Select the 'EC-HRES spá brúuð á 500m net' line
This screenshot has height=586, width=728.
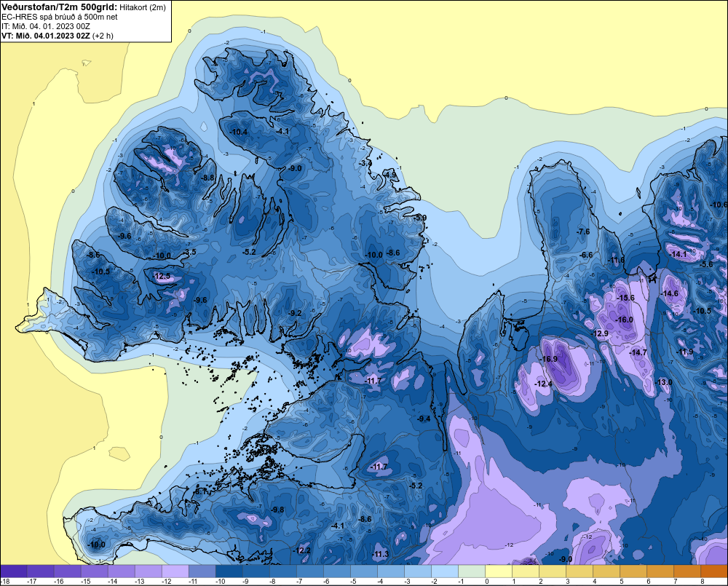pos(60,17)
